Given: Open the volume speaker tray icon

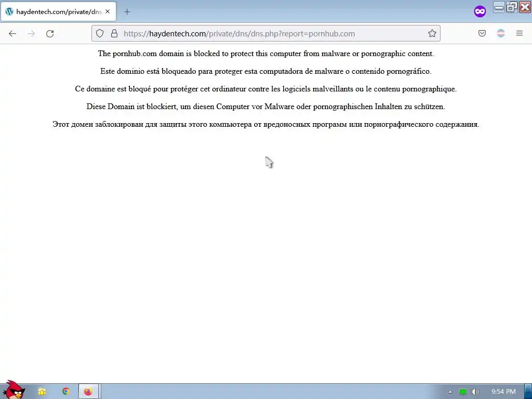Looking at the screenshot, I should [475, 392].
